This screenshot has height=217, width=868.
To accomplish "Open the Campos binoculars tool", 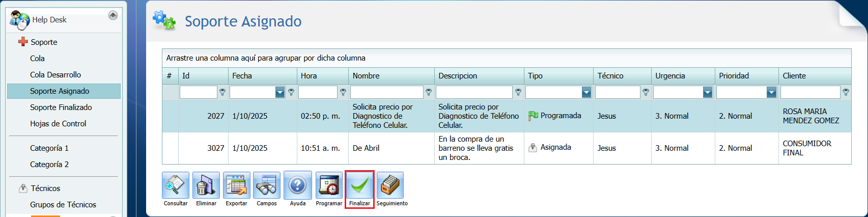I will (267, 185).
